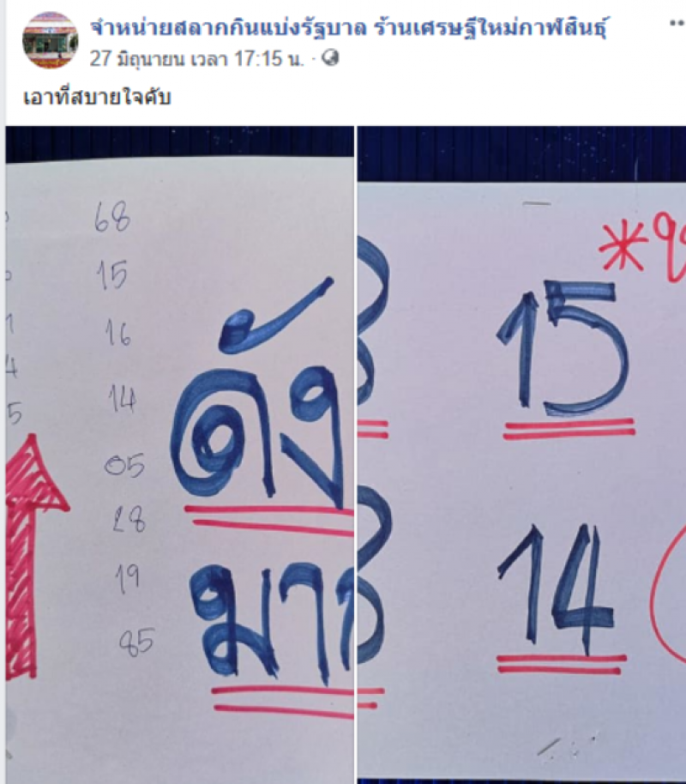Screen dimensions: 686x784
Task: Click the globe public-audience icon
Action: [330, 59]
